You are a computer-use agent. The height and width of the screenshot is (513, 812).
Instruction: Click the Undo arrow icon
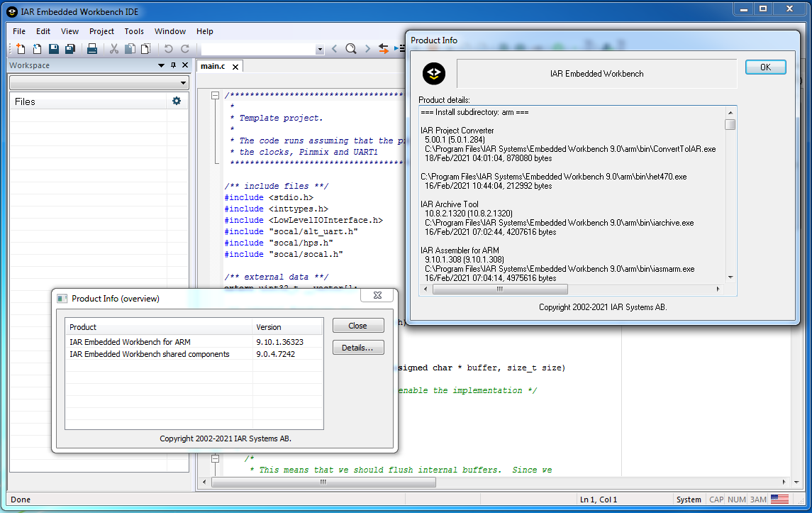[x=168, y=49]
